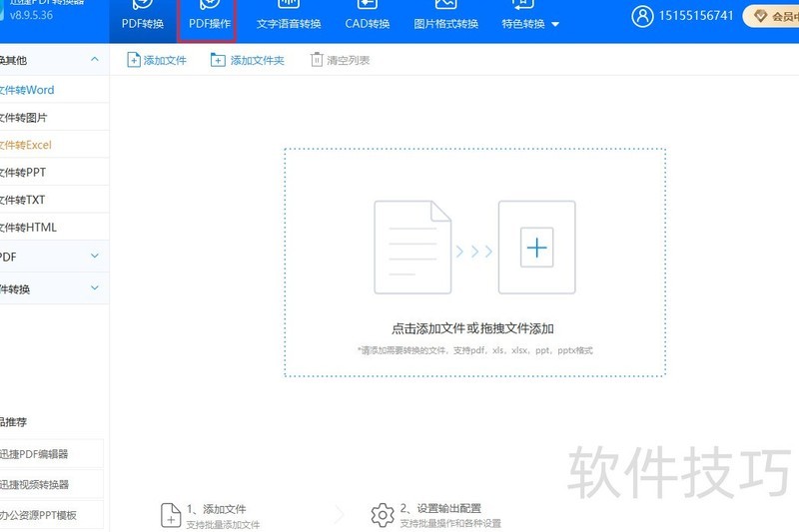Open the 迅捷视频转换器 recommendation link
799x532 pixels.
pos(51,484)
